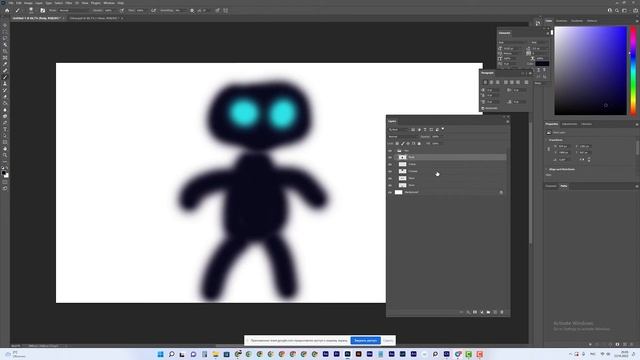Open the Windows Start menu
The image size is (640, 360).
click(160, 354)
